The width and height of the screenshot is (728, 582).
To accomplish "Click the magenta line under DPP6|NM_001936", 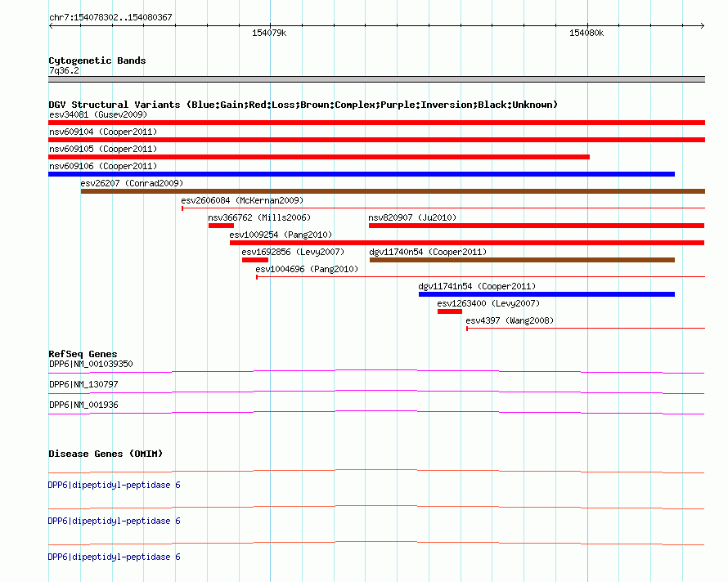I will pos(376,412).
